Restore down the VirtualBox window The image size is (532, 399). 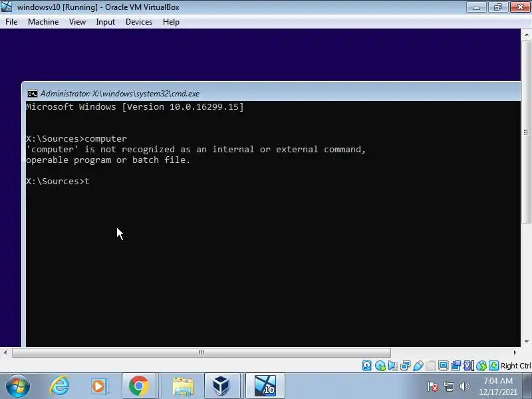pos(497,7)
